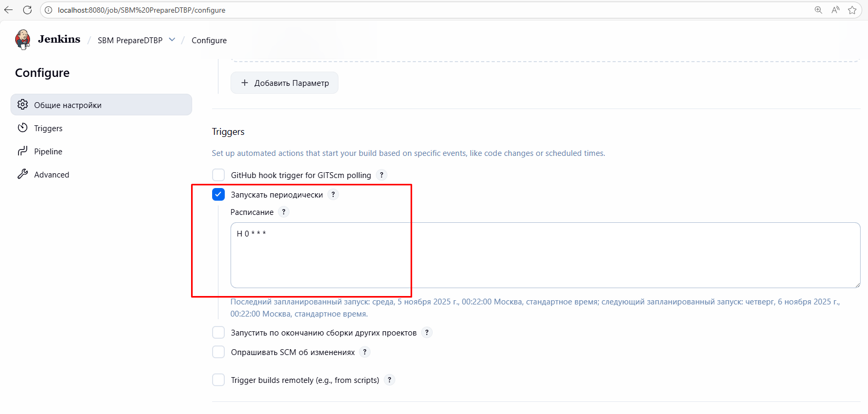Uncheck Запускать периодически checkbox
The height and width of the screenshot is (414, 868).
click(x=218, y=194)
